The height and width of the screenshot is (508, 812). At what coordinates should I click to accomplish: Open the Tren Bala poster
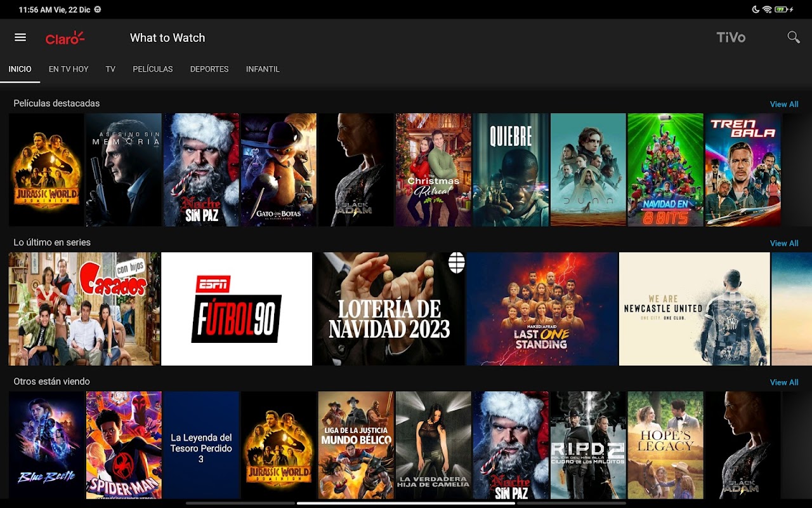743,170
